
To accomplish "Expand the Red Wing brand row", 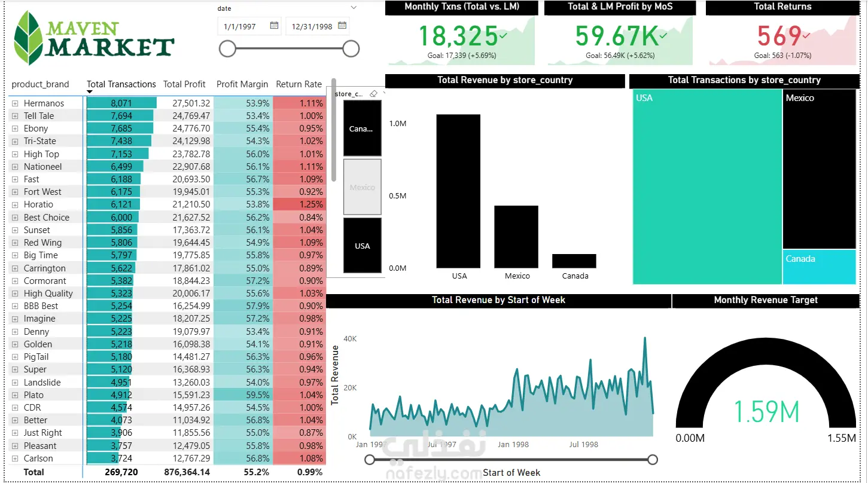I will coord(16,243).
